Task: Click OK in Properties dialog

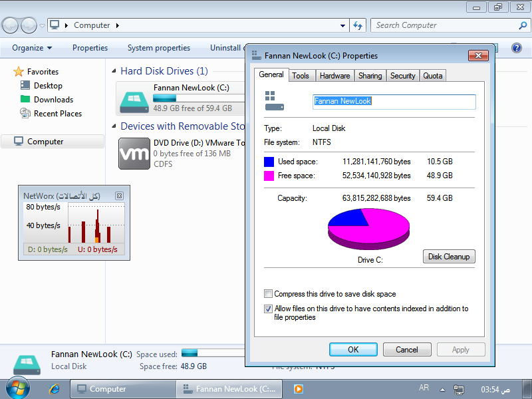Action: pyautogui.click(x=353, y=350)
